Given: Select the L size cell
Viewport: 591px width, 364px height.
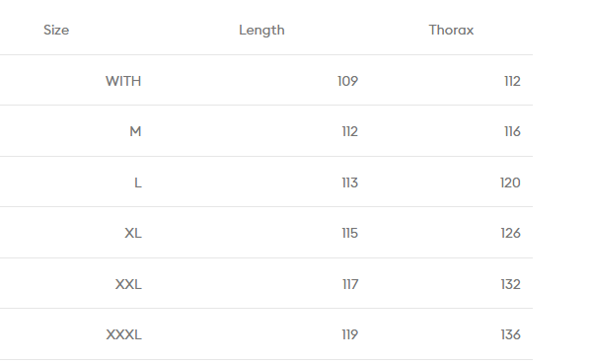Looking at the screenshot, I should point(138,182).
